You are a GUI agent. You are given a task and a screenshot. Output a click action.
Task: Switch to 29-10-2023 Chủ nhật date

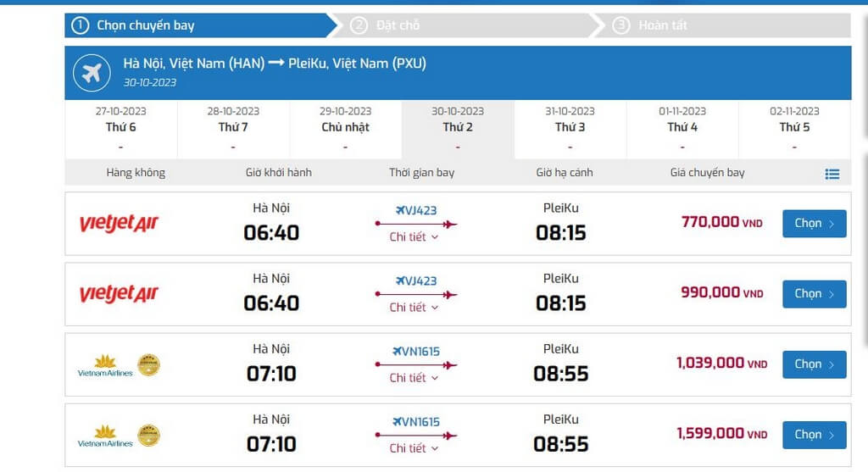point(345,129)
